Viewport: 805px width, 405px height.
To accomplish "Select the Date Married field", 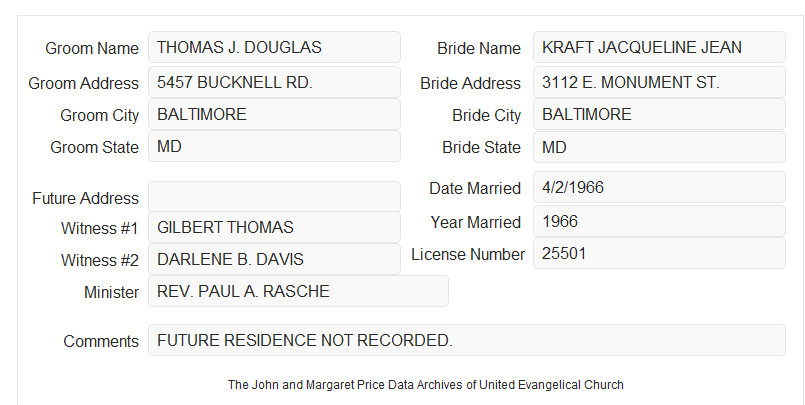I will 659,187.
